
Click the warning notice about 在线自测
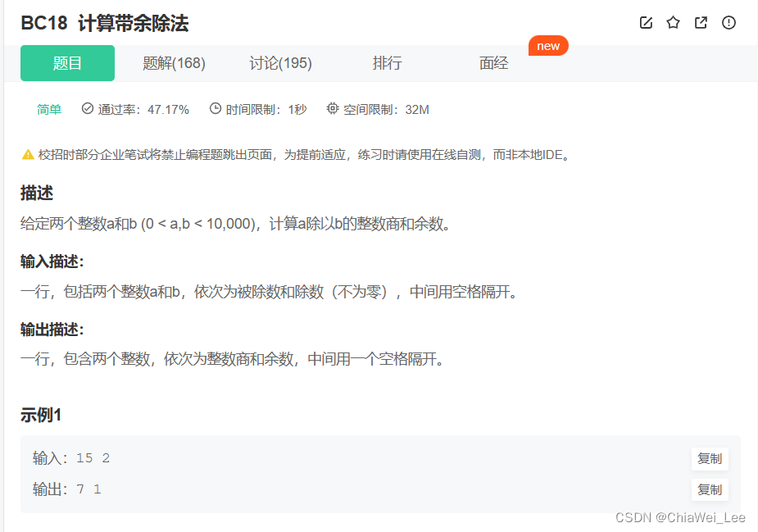(304, 155)
